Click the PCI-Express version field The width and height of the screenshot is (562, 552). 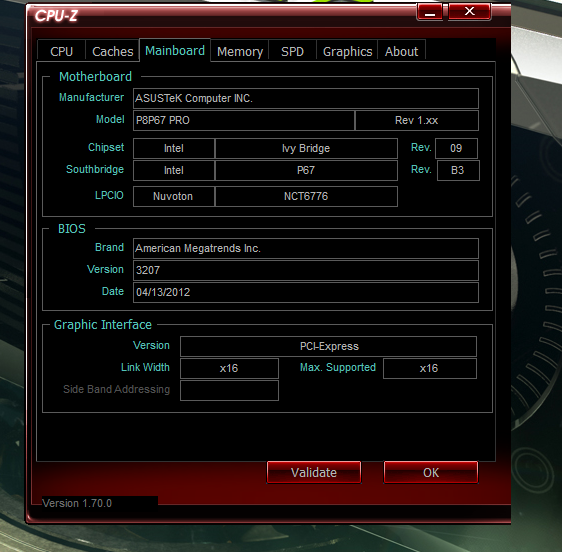[328, 346]
